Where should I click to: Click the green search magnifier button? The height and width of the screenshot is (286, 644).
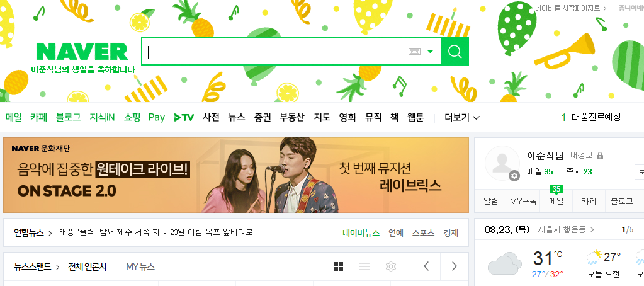click(455, 52)
